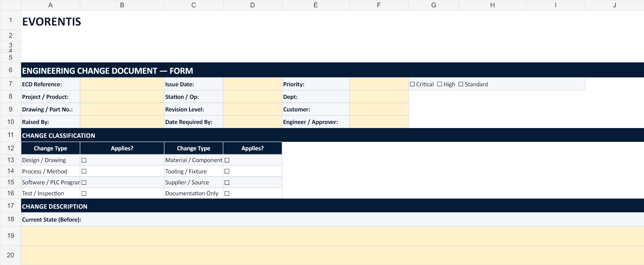Select row 1 header

(11, 20)
